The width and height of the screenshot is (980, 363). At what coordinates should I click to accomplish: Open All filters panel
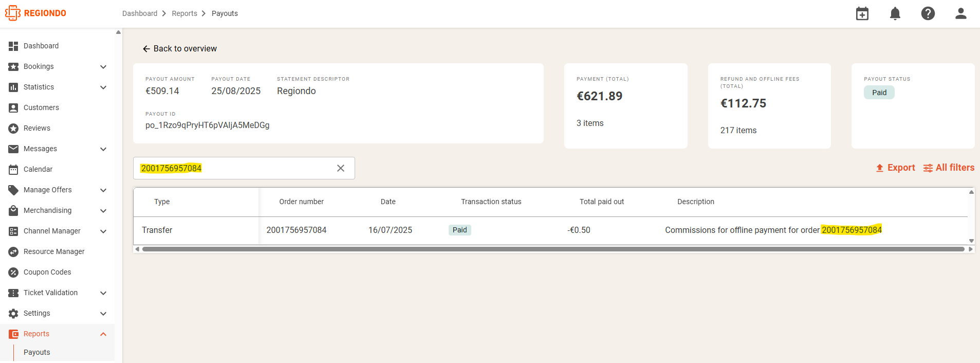949,168
